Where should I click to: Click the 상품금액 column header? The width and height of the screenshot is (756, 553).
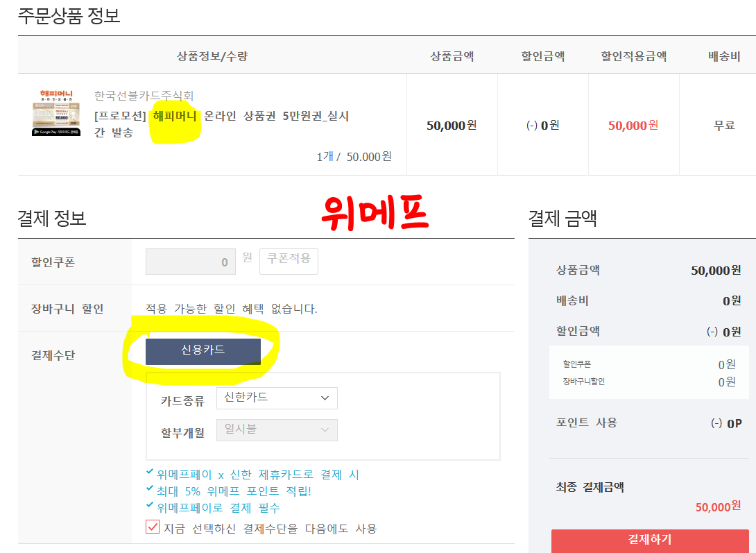452,56
